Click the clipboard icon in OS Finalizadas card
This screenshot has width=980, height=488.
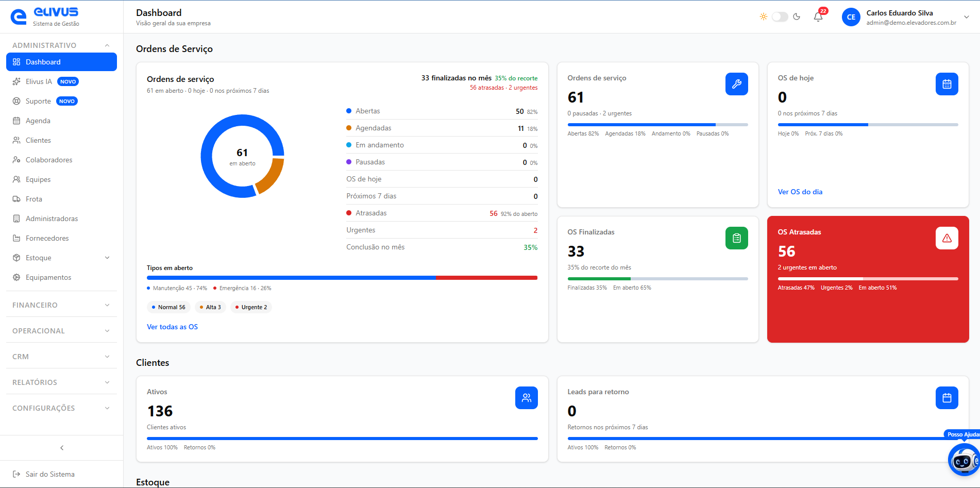click(x=736, y=238)
